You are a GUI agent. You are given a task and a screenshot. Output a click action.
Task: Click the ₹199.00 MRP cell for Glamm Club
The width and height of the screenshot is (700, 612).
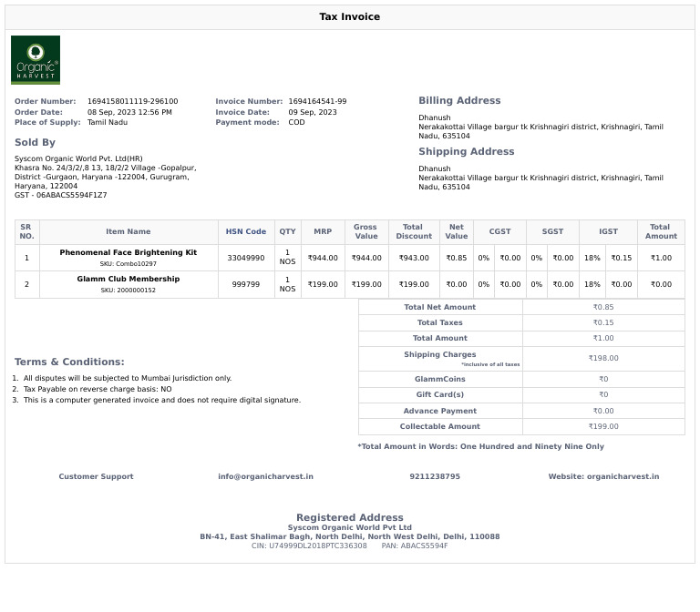[x=323, y=284]
